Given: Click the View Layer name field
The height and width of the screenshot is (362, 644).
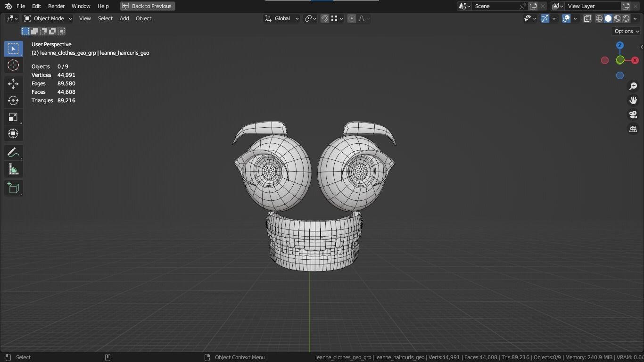Looking at the screenshot, I should [x=593, y=6].
